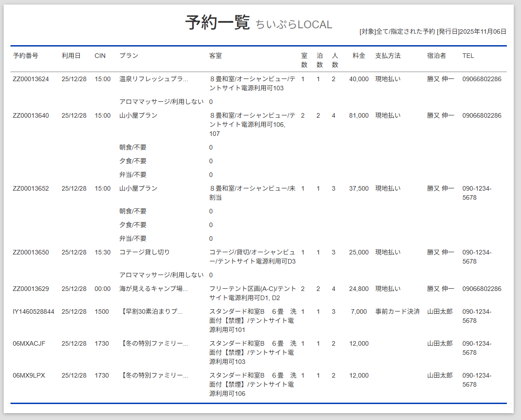
Task: Click room フリーテント区画(A-C) D1, D2
Action: [253, 293]
